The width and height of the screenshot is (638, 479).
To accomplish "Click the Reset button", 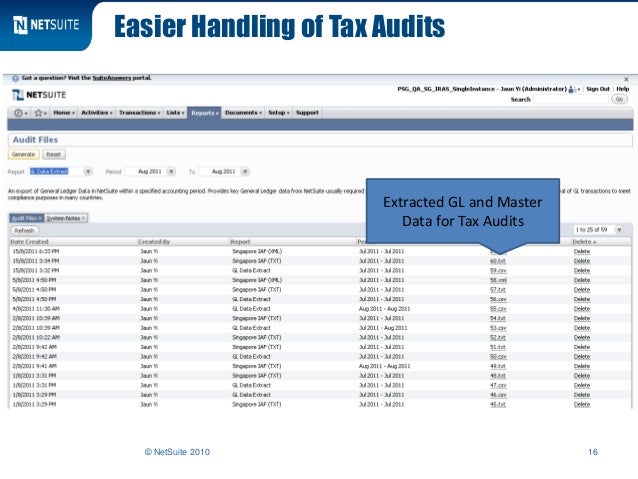I will [53, 155].
